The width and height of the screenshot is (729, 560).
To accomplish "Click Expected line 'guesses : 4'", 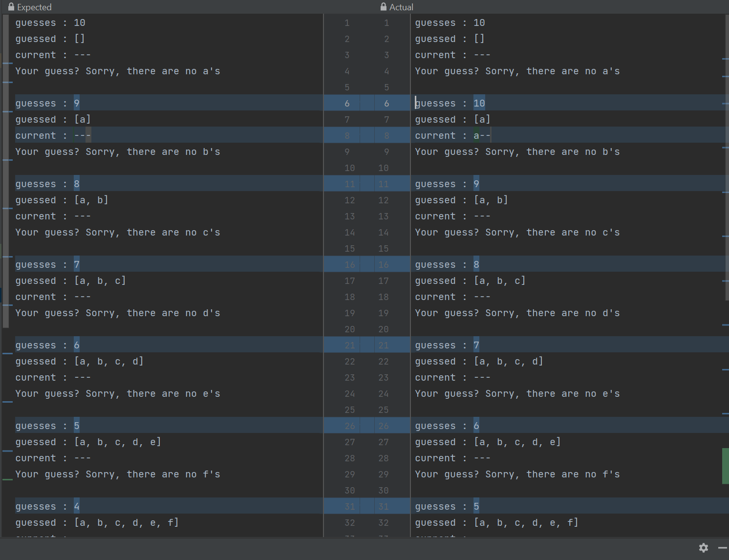I will (47, 507).
